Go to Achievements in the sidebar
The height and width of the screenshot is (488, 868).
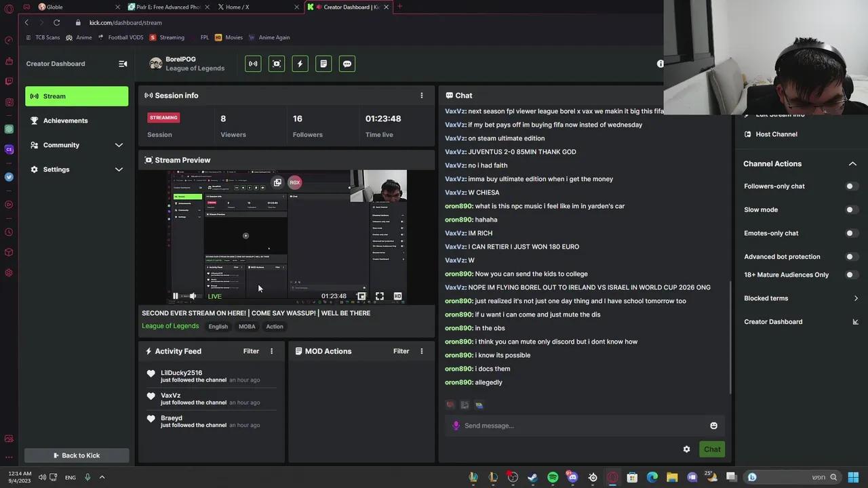click(65, 121)
